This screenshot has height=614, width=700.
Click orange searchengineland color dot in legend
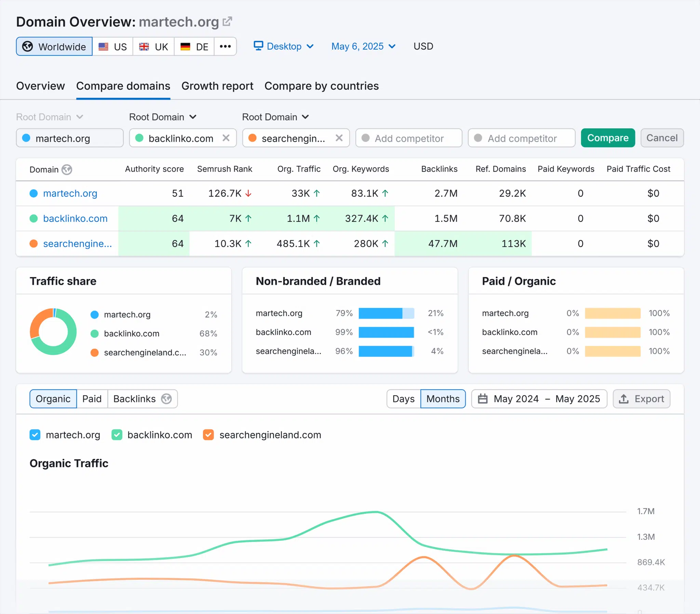95,352
